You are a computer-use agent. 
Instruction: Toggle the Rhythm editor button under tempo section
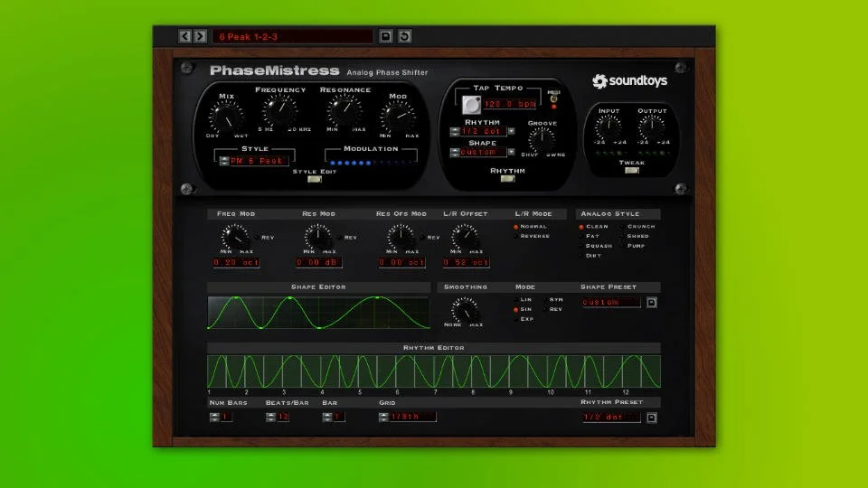click(507, 179)
